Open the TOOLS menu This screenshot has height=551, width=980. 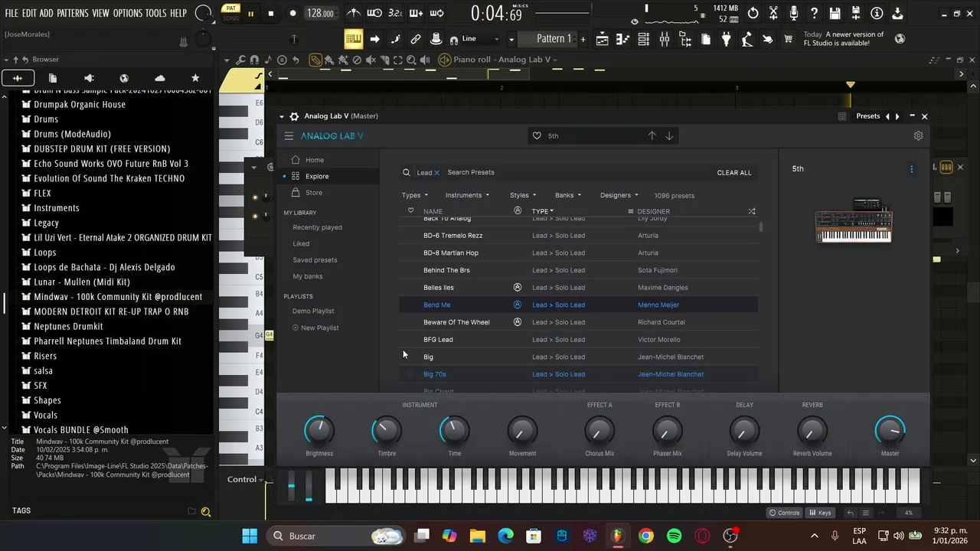point(155,13)
